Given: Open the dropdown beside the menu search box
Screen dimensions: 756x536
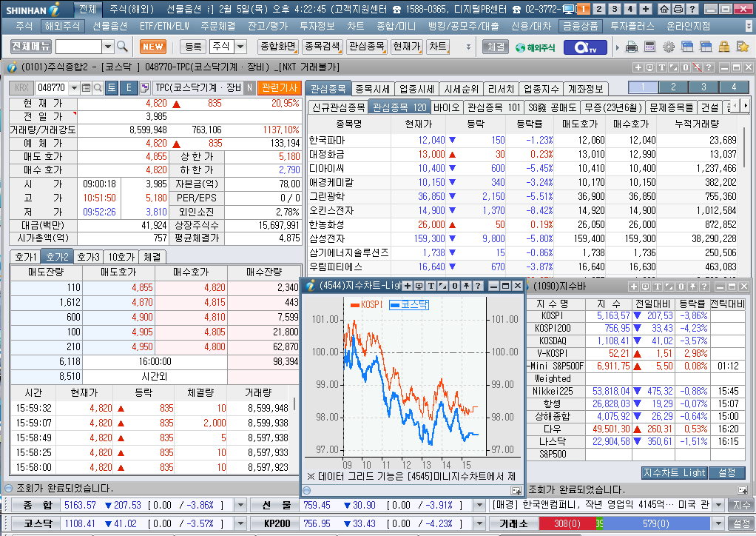Looking at the screenshot, I should click(x=109, y=47).
